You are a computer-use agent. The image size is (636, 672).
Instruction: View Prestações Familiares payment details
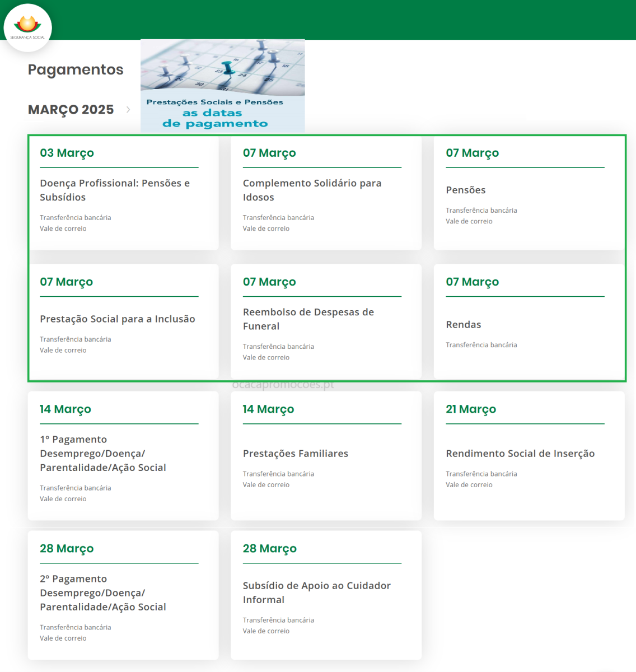(x=296, y=454)
